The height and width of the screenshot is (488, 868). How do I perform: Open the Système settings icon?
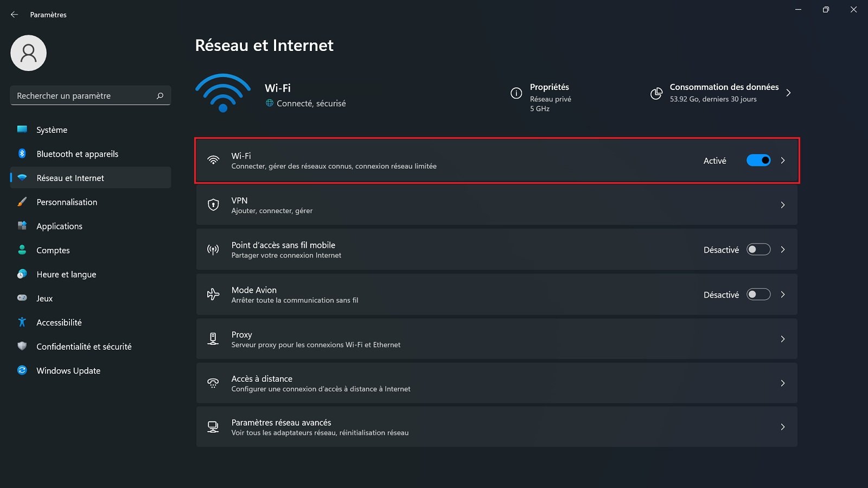22,130
